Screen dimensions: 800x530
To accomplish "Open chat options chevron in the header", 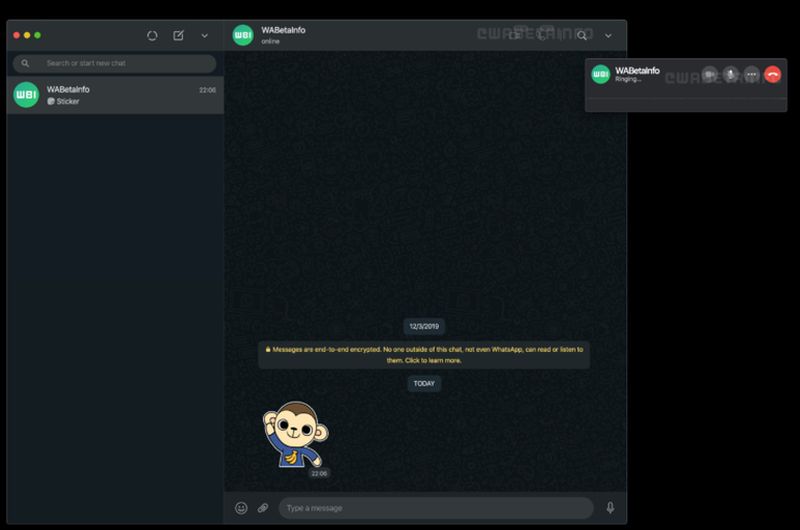I will (x=608, y=35).
